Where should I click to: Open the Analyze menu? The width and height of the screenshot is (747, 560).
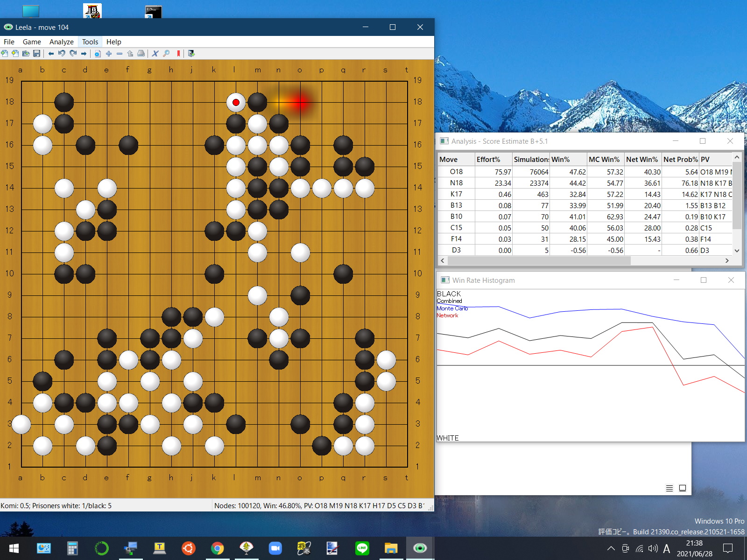tap(61, 42)
